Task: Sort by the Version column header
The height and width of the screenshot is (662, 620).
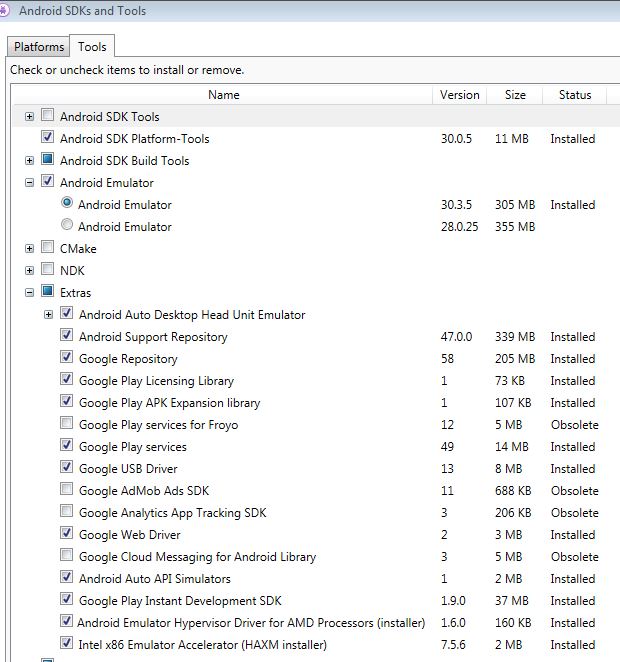Action: click(x=460, y=95)
